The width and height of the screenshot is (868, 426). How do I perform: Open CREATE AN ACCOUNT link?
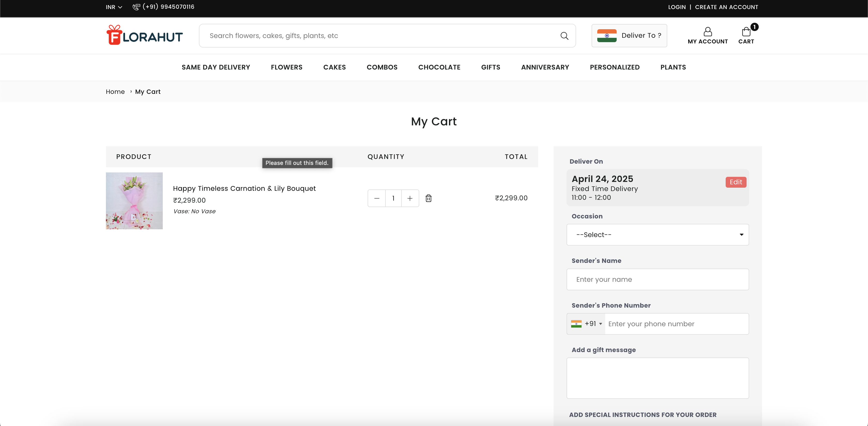pyautogui.click(x=726, y=7)
